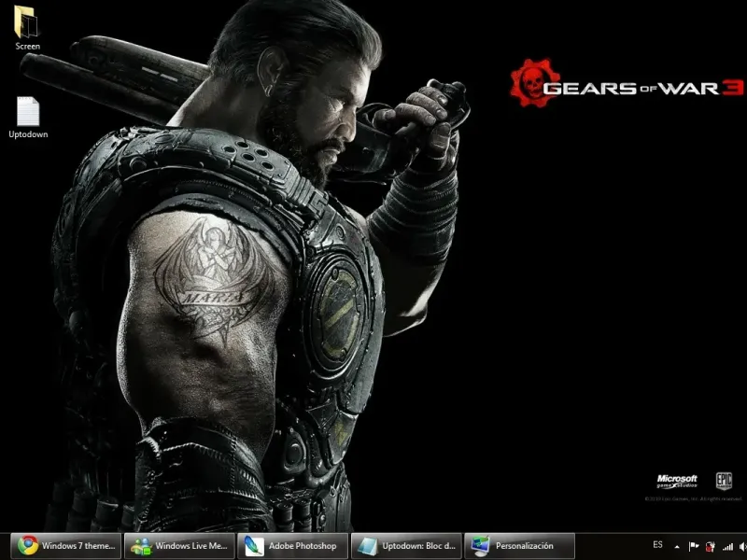Image resolution: width=747 pixels, height=560 pixels.
Task: Click the "Uptodown" file name label
Action: coord(28,134)
